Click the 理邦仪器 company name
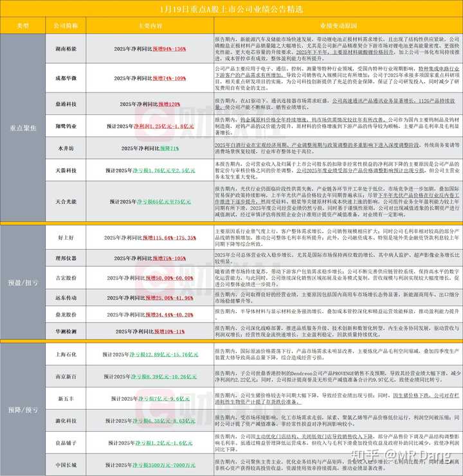463x476 pixels. pyautogui.click(x=68, y=258)
